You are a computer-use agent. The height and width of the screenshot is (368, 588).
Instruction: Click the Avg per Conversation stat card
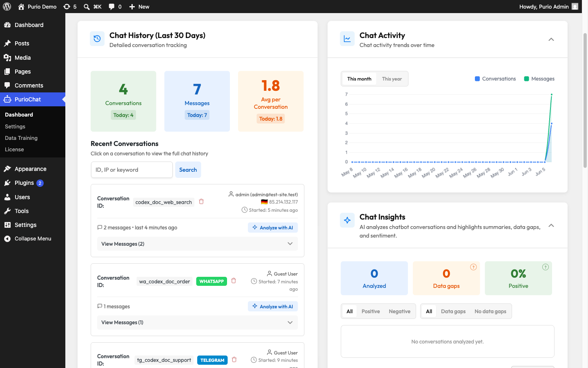[x=271, y=101]
